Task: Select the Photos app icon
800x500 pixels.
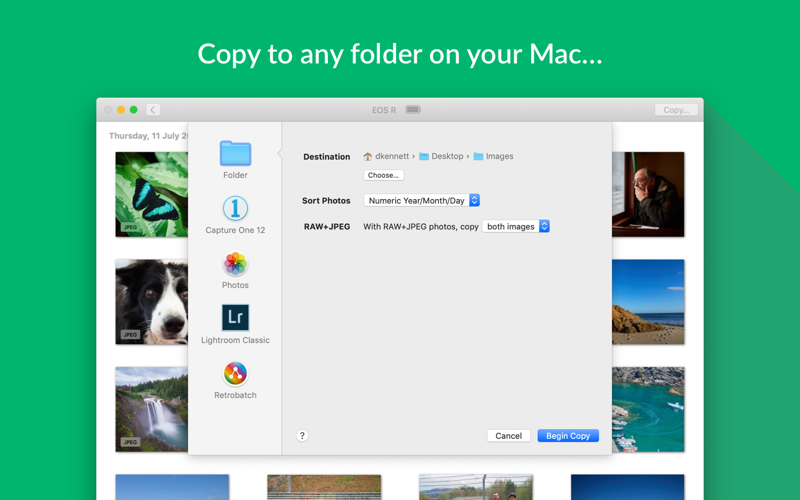Action: [x=235, y=264]
